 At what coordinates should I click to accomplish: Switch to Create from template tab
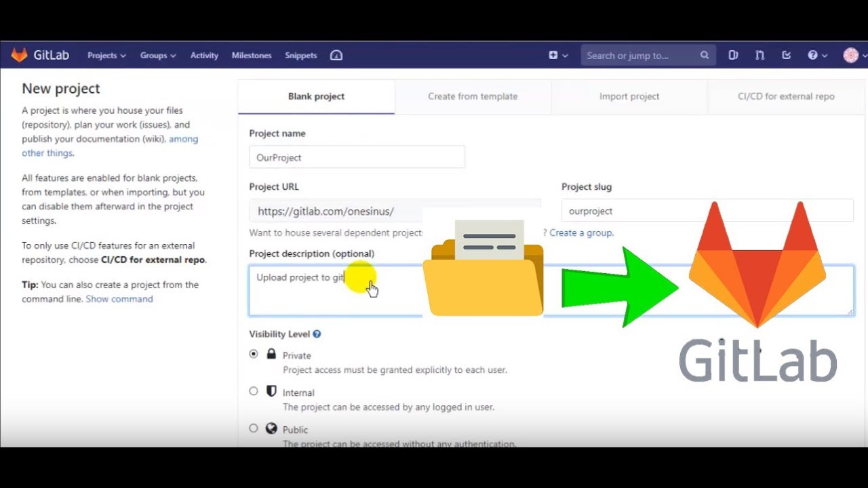(x=473, y=96)
